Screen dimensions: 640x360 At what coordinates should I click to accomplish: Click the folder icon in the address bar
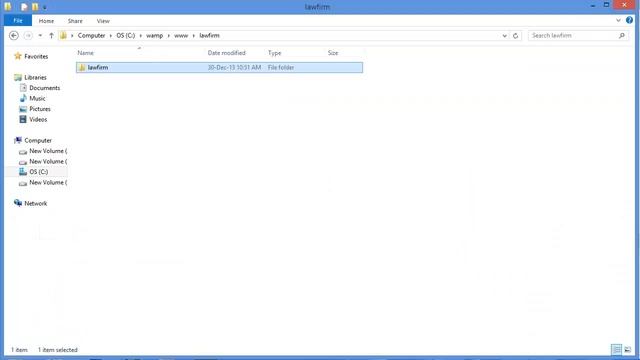click(63, 36)
